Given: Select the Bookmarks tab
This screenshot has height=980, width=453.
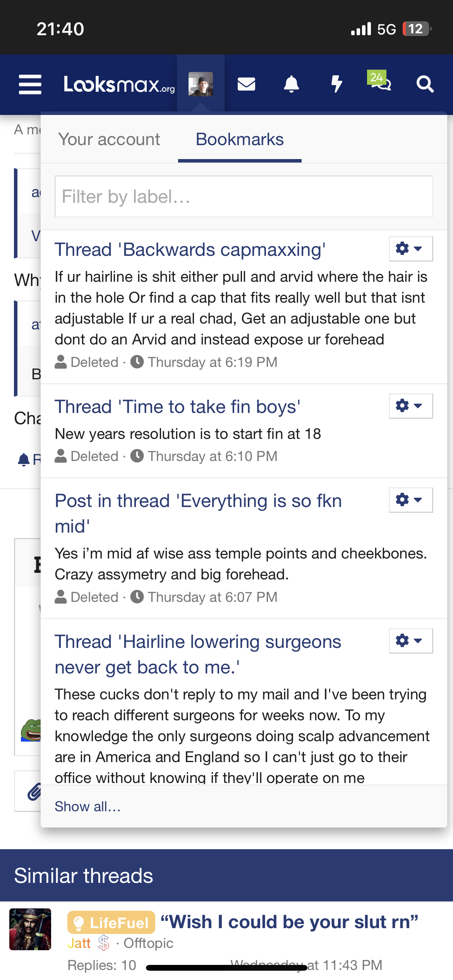Looking at the screenshot, I should coord(240,139).
